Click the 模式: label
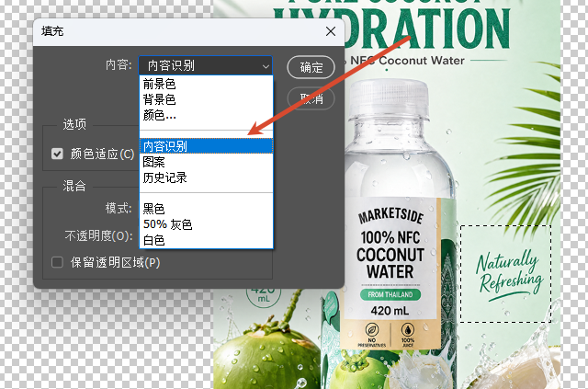The height and width of the screenshot is (389, 588). pyautogui.click(x=119, y=208)
